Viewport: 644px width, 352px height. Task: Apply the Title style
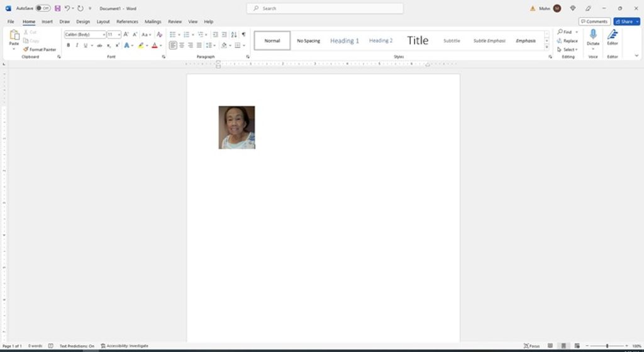tap(418, 41)
